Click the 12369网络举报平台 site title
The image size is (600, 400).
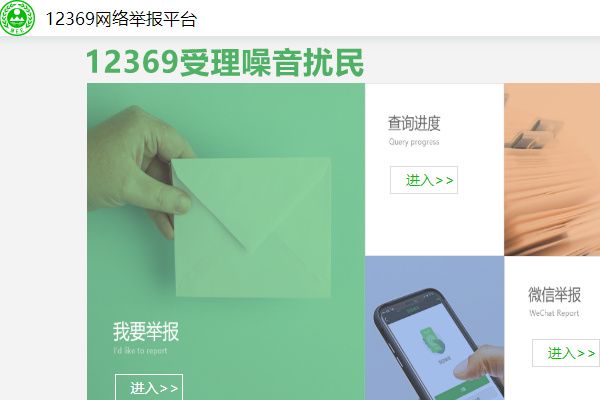(121, 19)
